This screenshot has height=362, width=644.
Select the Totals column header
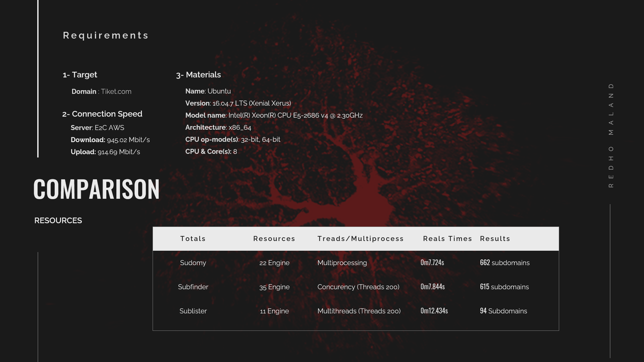193,239
